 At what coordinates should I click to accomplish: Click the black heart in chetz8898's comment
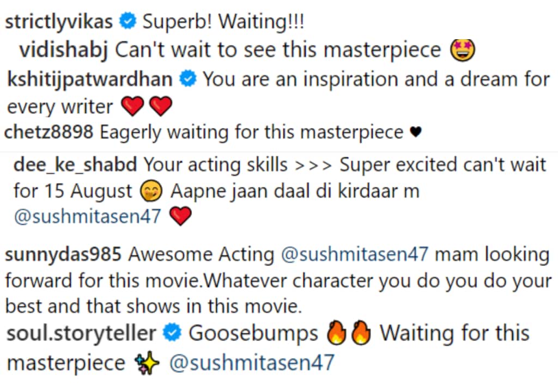click(416, 132)
